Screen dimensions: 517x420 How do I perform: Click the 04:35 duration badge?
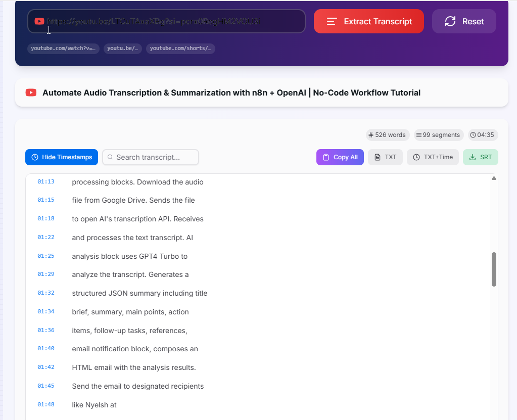(483, 135)
